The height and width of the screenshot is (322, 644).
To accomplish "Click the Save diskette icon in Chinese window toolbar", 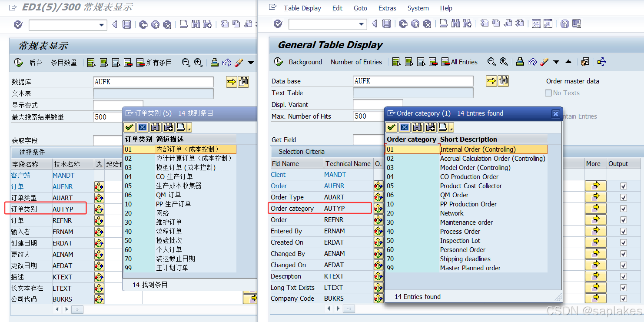I will coord(126,25).
